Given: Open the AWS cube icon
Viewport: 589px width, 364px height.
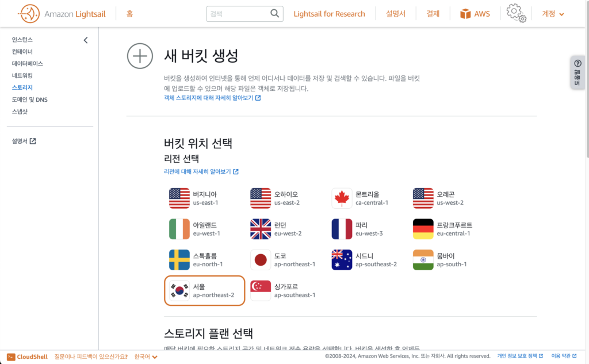Looking at the screenshot, I should tap(465, 14).
